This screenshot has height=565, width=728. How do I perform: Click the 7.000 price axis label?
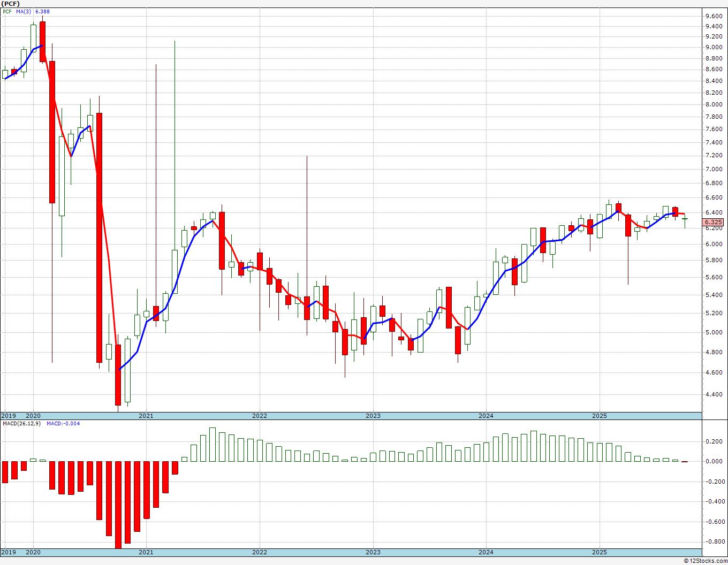pyautogui.click(x=714, y=169)
